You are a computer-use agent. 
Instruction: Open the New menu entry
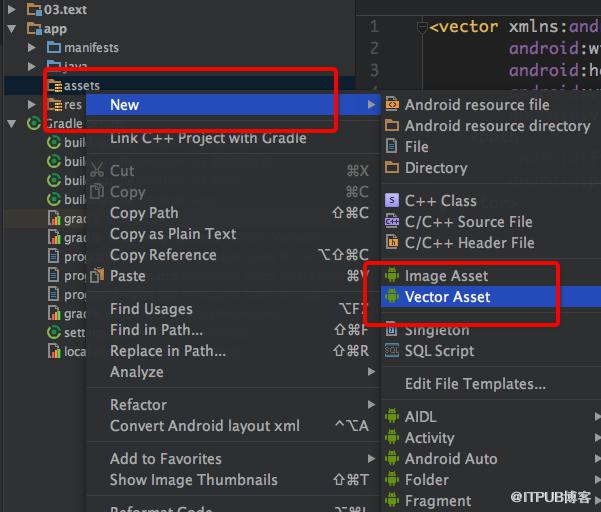pos(233,104)
